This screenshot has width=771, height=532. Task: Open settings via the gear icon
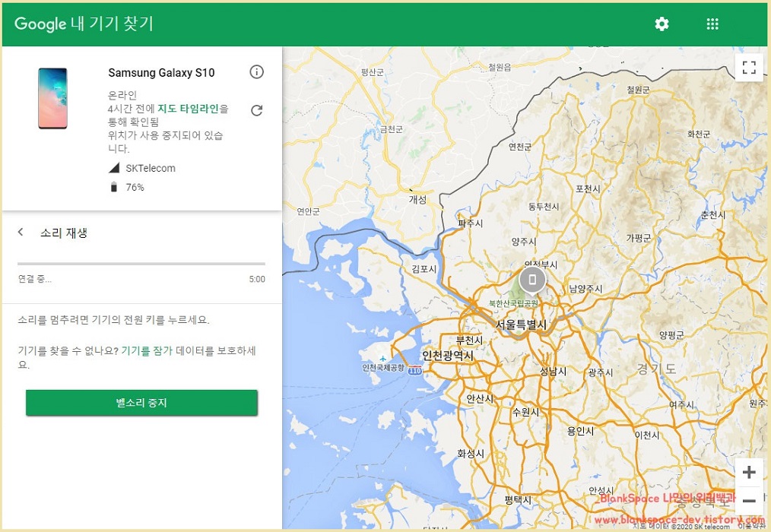coord(662,24)
